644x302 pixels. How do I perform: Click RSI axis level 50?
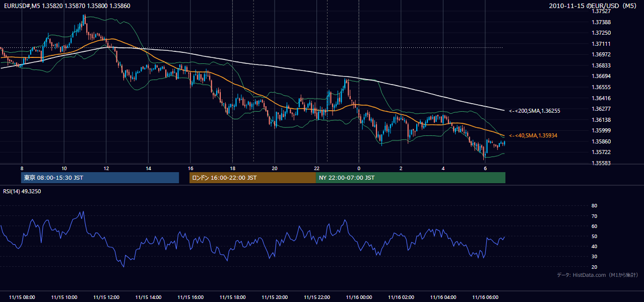595,236
